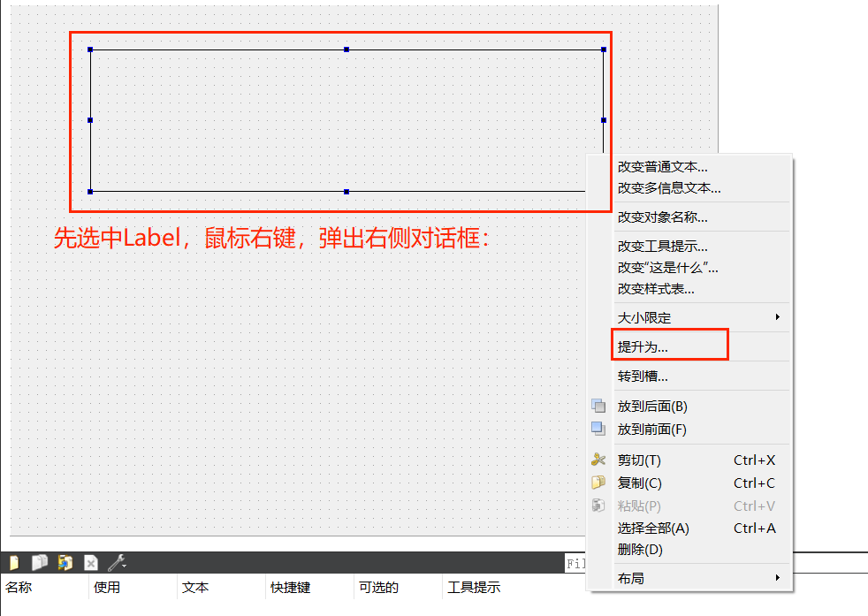Click the 使用 column header
Screen dimensions: 868x616
coord(133,587)
